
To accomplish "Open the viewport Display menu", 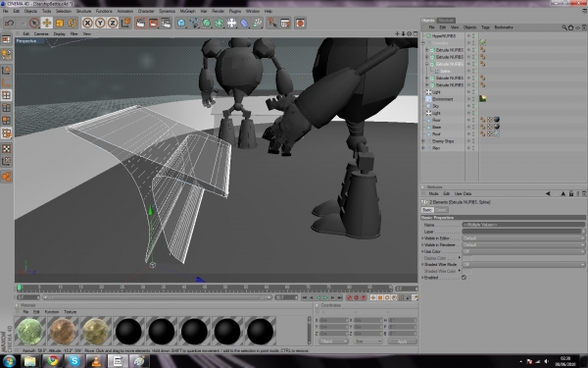I will tap(59, 33).
